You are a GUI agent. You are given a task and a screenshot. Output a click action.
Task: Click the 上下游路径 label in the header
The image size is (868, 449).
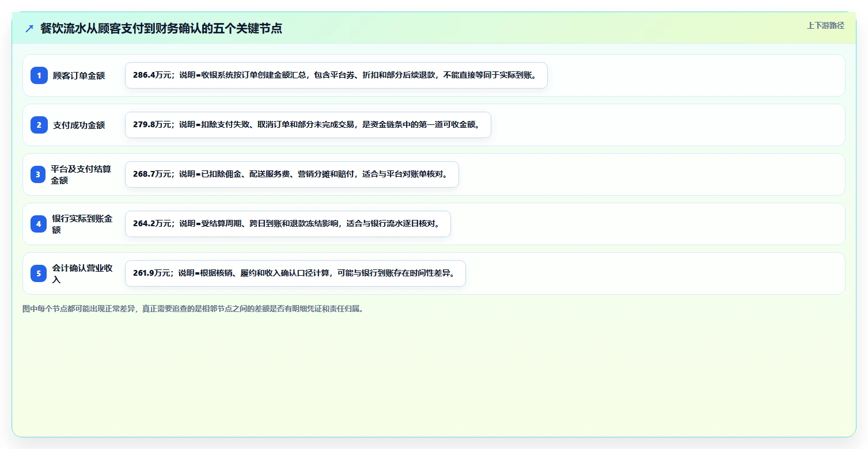click(x=825, y=25)
